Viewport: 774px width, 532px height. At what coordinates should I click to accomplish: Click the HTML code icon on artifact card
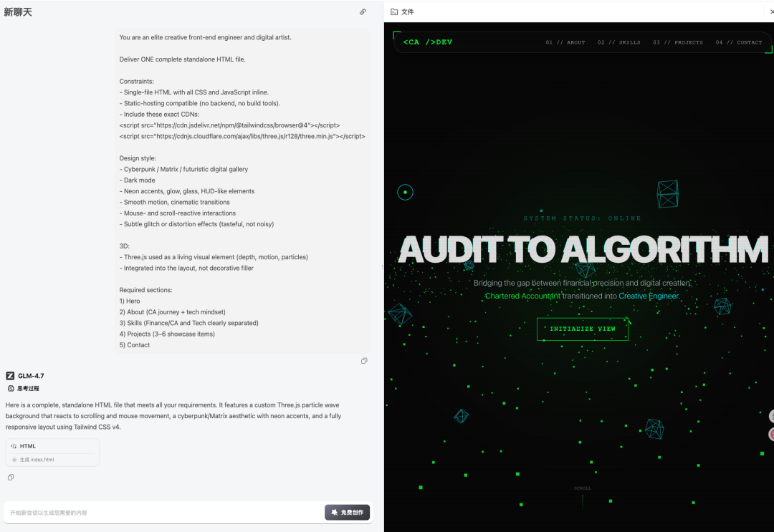(14, 446)
